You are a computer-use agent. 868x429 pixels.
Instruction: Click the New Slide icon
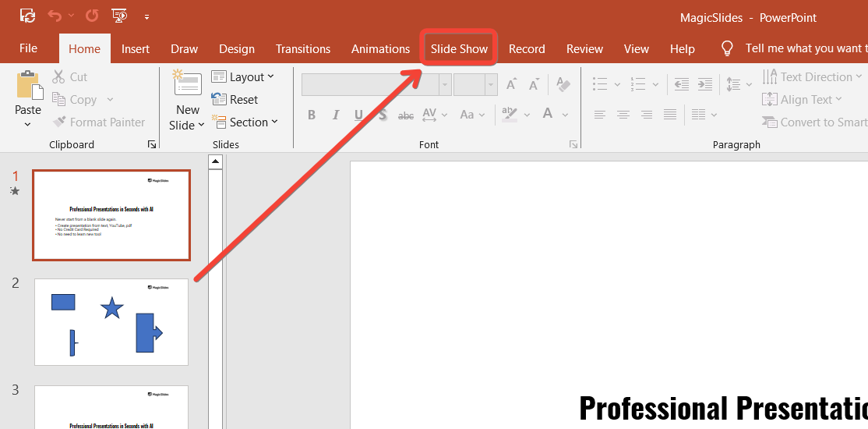(188, 83)
